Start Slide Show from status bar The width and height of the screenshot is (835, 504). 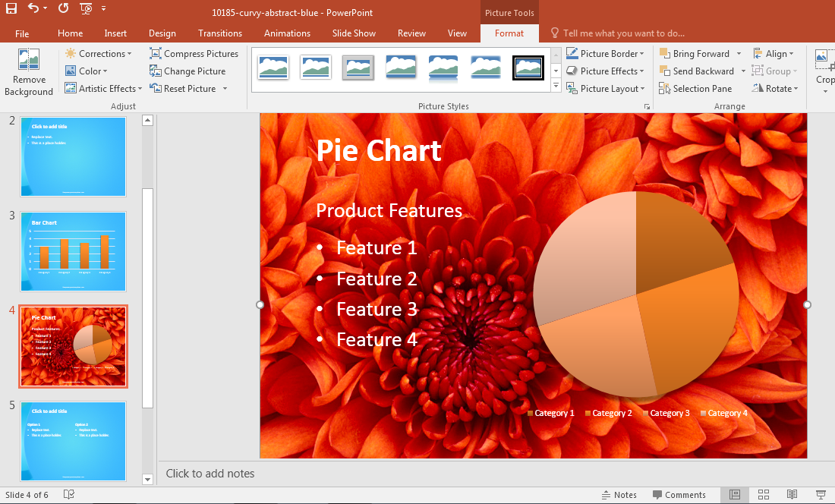point(820,494)
